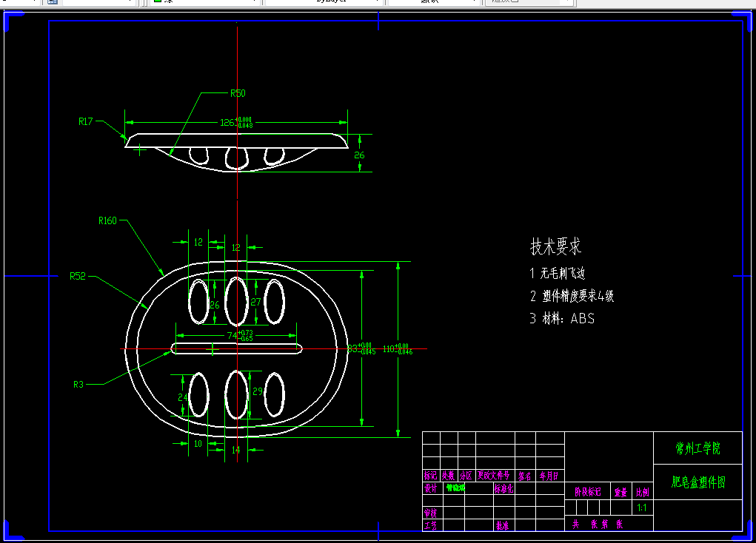Image resolution: width=756 pixels, height=543 pixels.
Task: Pick the 肥皂盒塑件图 drawing title
Action: [x=698, y=482]
